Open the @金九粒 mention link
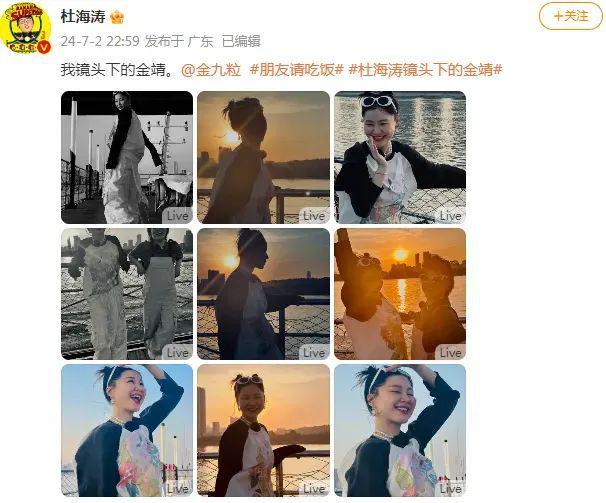Viewport: 606px width, 503px height. [211, 70]
